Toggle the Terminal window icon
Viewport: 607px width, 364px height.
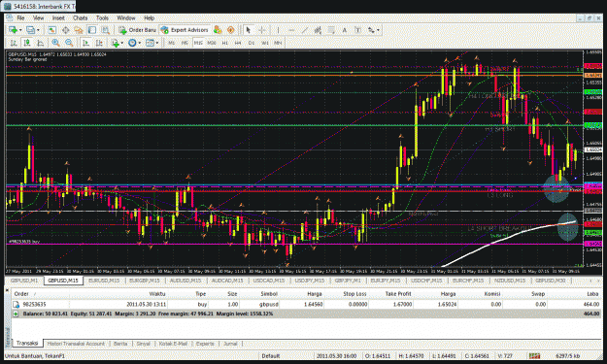click(91, 30)
